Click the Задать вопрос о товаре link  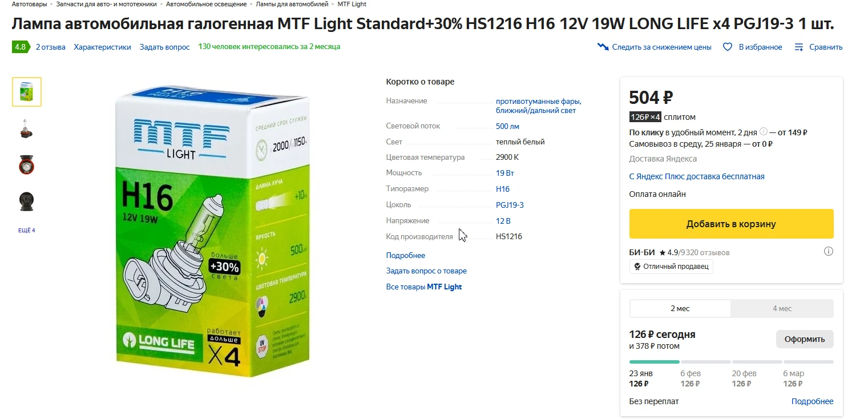click(x=426, y=271)
